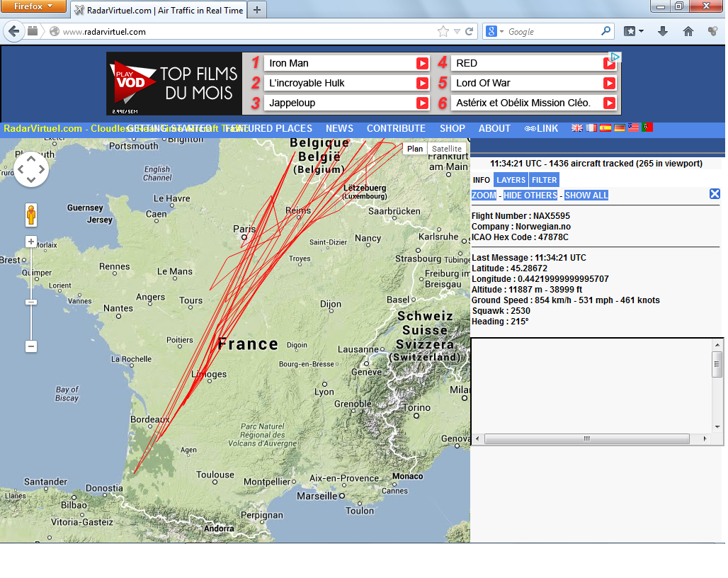Image resolution: width=728 pixels, height=578 pixels.
Task: Open Firefox downloads arrow icon
Action: (663, 31)
